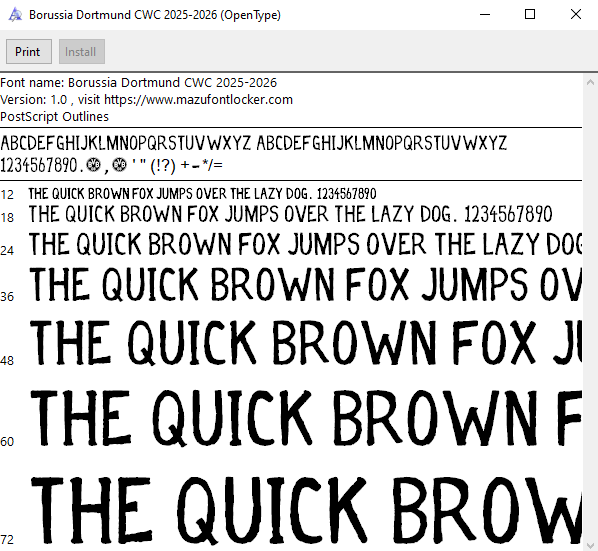Click the uppercase alphabet sample line
Screen dimensions: 598x551
254,143
